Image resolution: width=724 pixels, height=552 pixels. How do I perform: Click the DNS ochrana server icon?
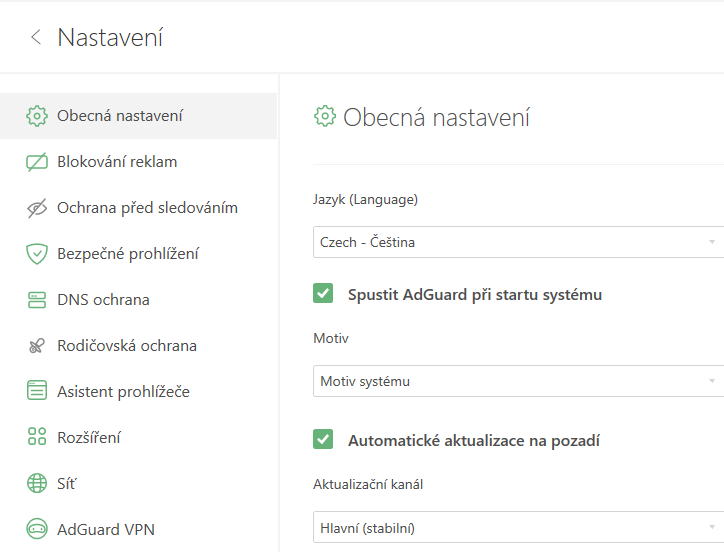(37, 300)
